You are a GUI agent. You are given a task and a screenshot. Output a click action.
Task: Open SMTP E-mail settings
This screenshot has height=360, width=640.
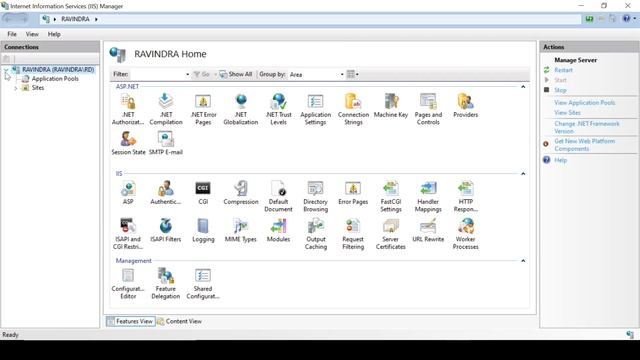pos(166,143)
